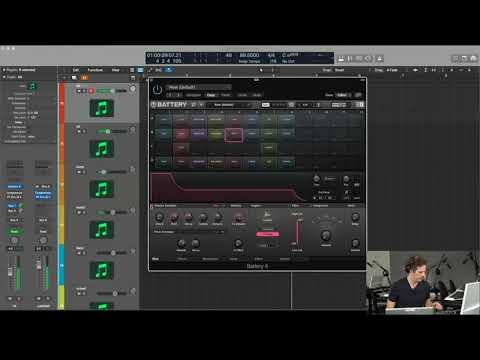Mute the fifth track
This screenshot has height=360, width=480.
(79, 253)
